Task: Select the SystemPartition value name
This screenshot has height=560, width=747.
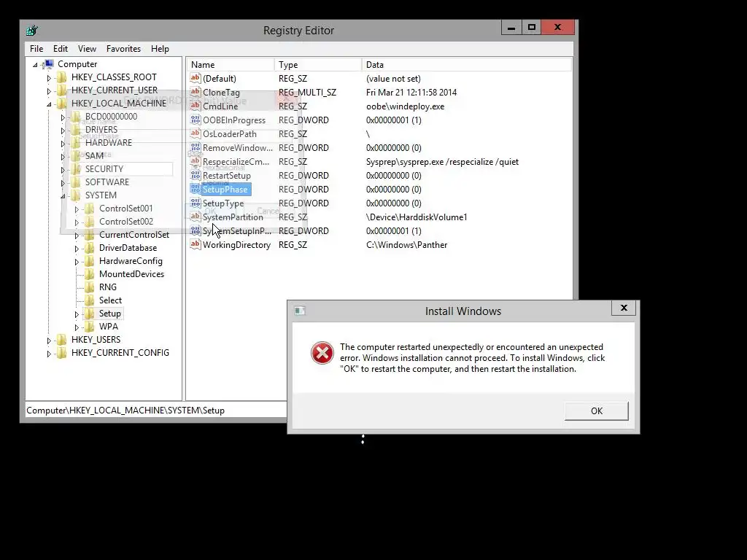Action: 233,217
